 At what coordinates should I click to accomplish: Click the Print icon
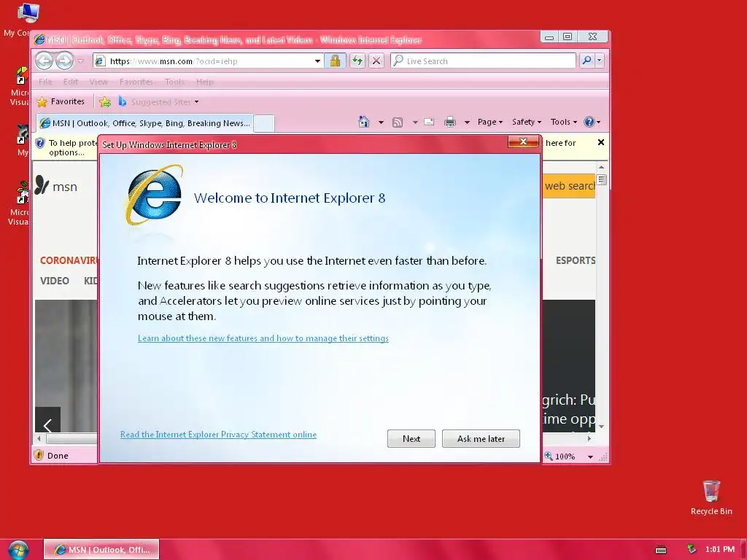pyautogui.click(x=449, y=122)
